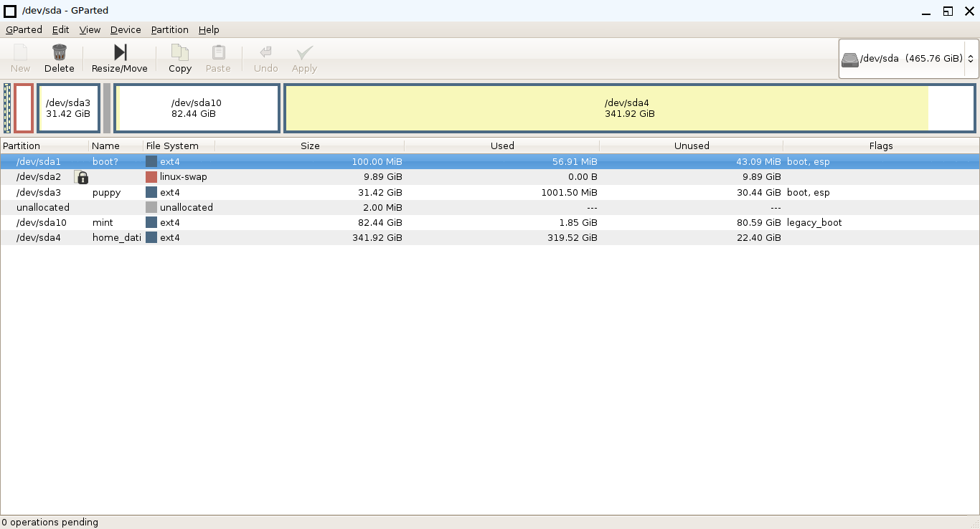
Task: Select the /dev/sda3 block in disk map
Action: click(x=68, y=108)
